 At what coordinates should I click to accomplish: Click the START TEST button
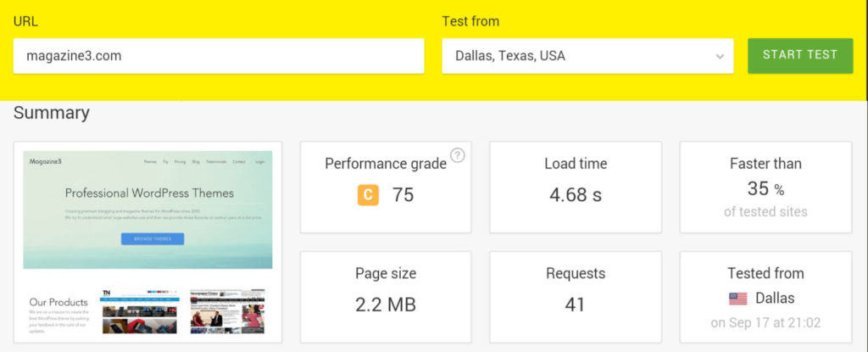tap(800, 55)
